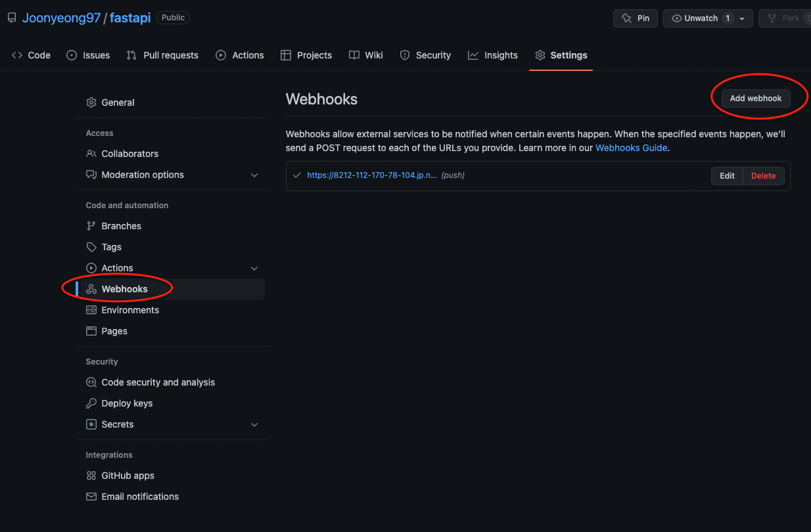Viewport: 811px width, 532px height.
Task: Click the Projects table icon
Action: pos(286,55)
